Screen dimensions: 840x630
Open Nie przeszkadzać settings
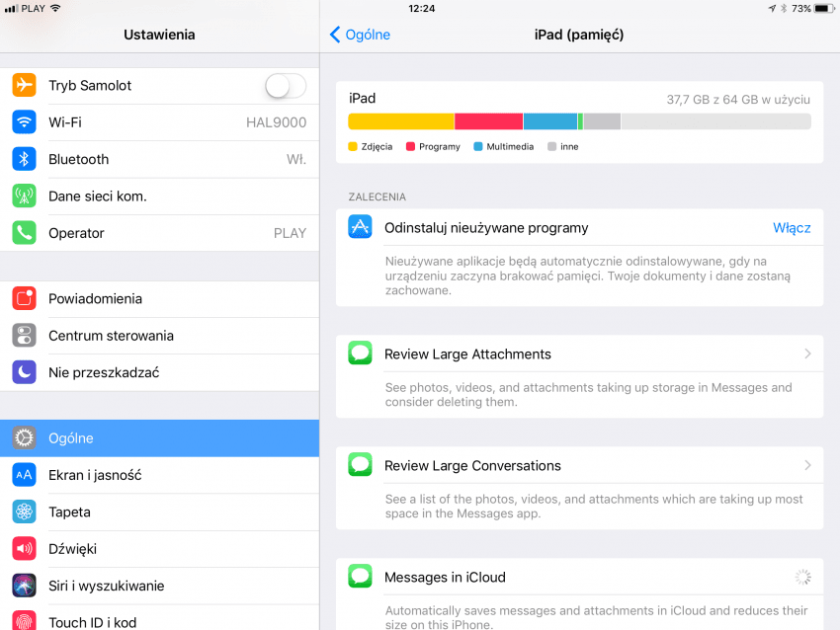click(x=160, y=373)
